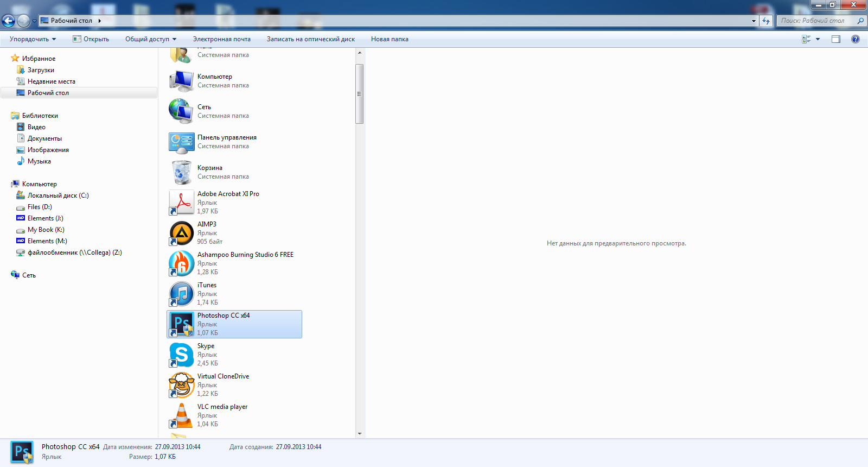Screen dimensions: 868x467
Task: Click the Дата изменения value in details pane
Action: click(x=177, y=447)
